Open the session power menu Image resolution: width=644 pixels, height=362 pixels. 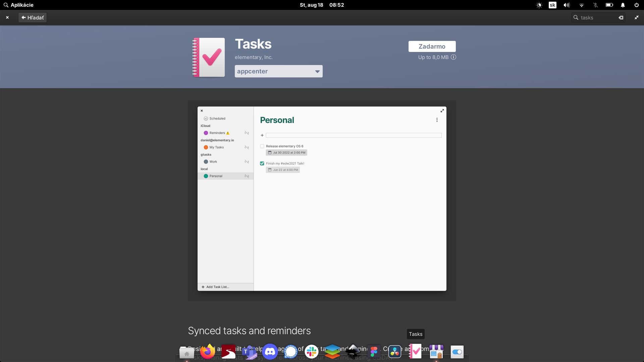coord(637,5)
